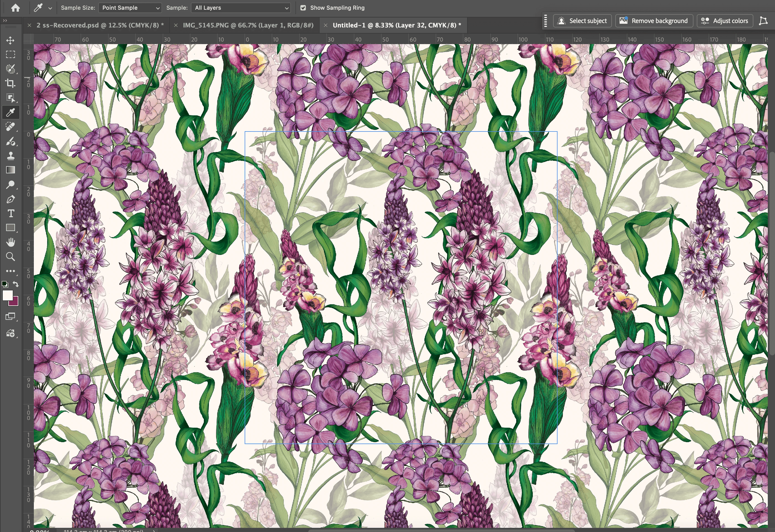Toggle the Show Sampling Ring checkbox

coord(303,8)
